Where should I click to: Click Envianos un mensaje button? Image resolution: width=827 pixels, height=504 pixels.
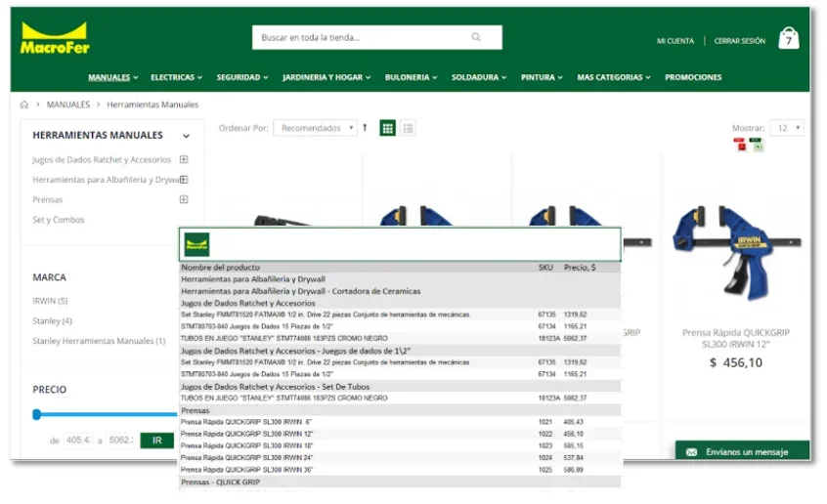coord(742,450)
